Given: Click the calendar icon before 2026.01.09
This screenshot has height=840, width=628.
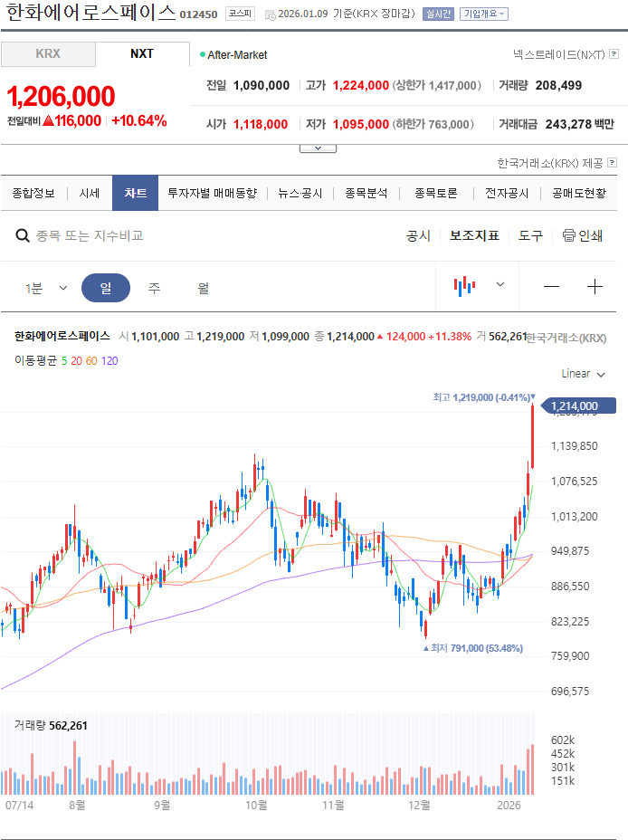Looking at the screenshot, I should [x=271, y=15].
